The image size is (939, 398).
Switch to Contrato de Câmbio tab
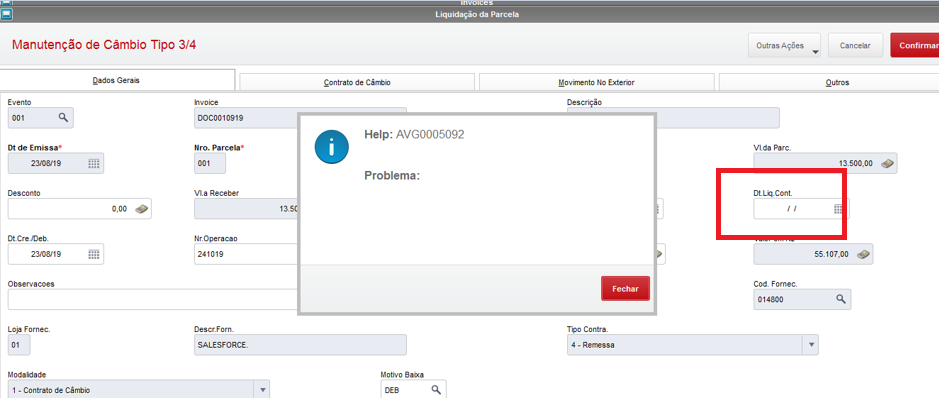[x=357, y=83]
